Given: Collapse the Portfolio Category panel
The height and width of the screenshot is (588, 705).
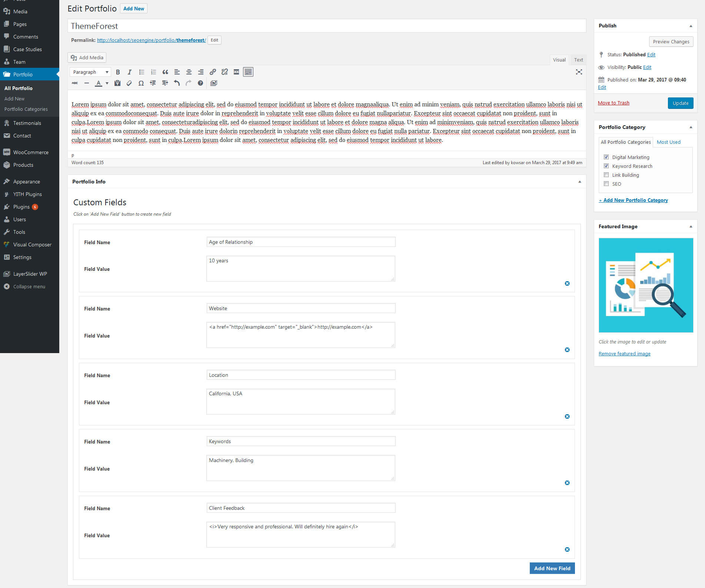Looking at the screenshot, I should click(691, 127).
